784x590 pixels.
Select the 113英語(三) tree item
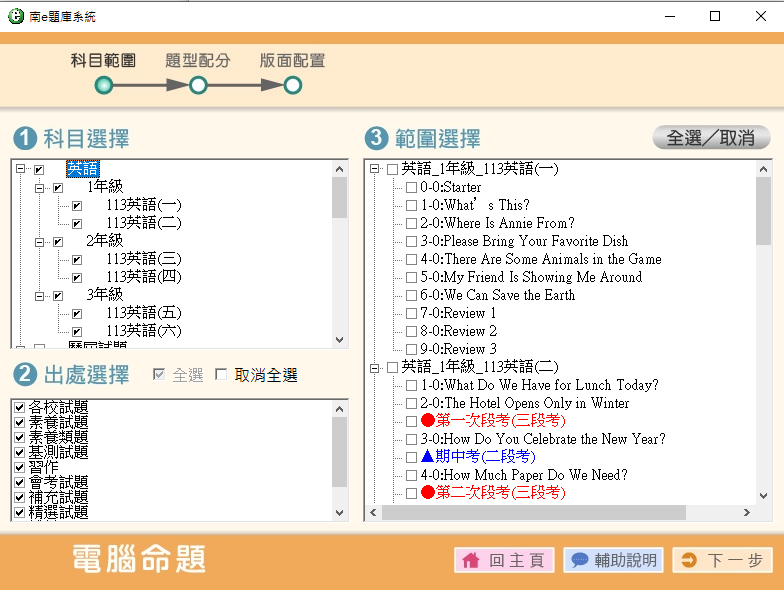click(x=144, y=259)
